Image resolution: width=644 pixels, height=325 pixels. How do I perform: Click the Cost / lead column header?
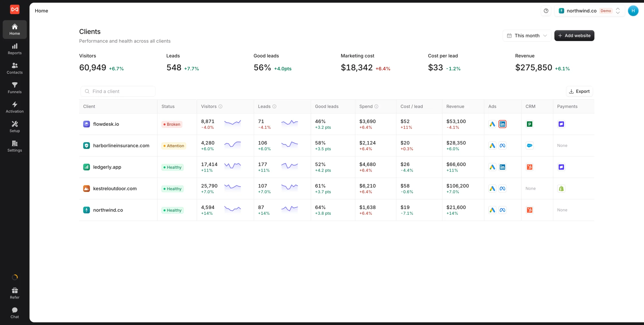(x=412, y=106)
